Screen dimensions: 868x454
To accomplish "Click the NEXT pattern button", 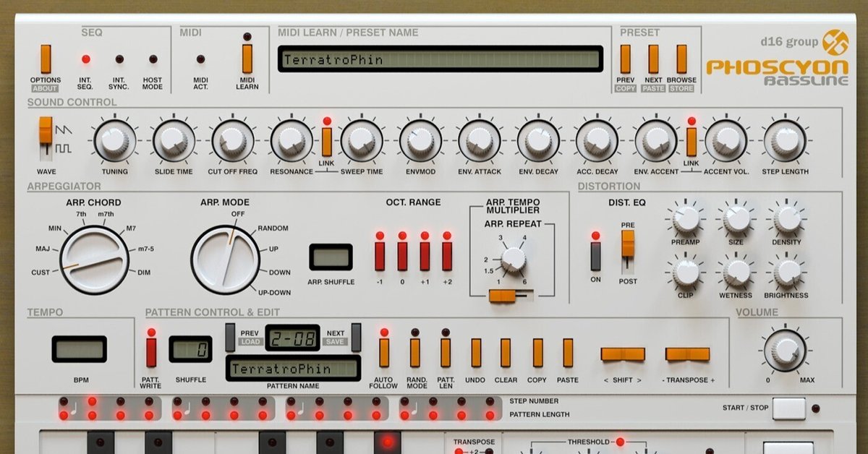I will click(x=356, y=338).
